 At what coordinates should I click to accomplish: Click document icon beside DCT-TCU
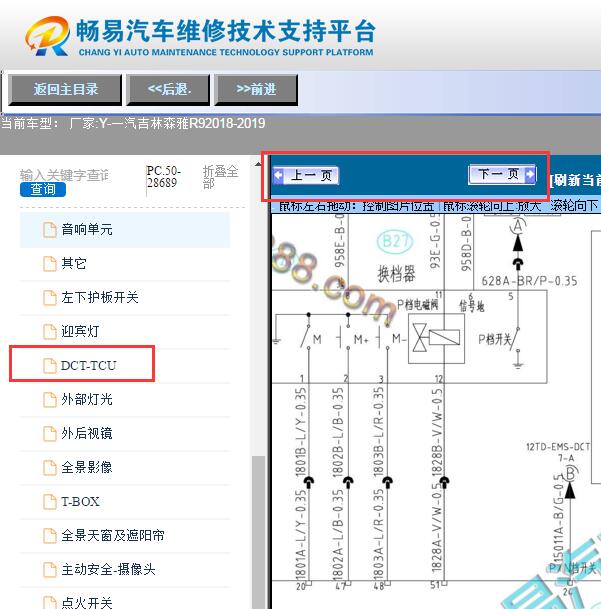click(x=49, y=365)
